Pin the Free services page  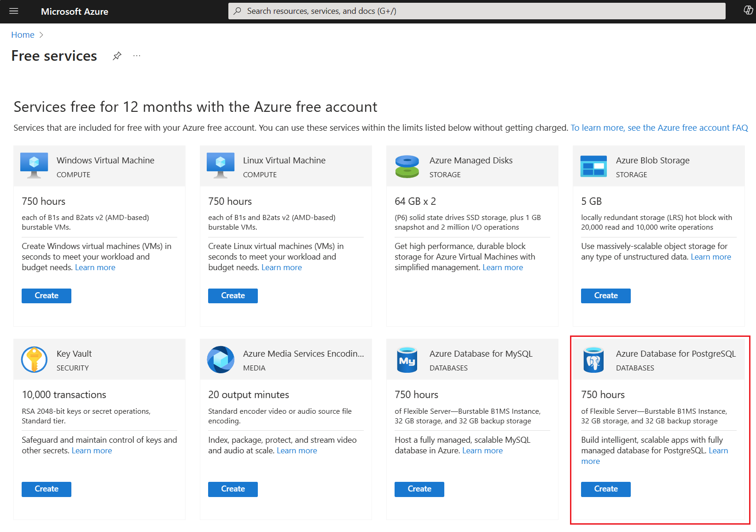pyautogui.click(x=117, y=56)
